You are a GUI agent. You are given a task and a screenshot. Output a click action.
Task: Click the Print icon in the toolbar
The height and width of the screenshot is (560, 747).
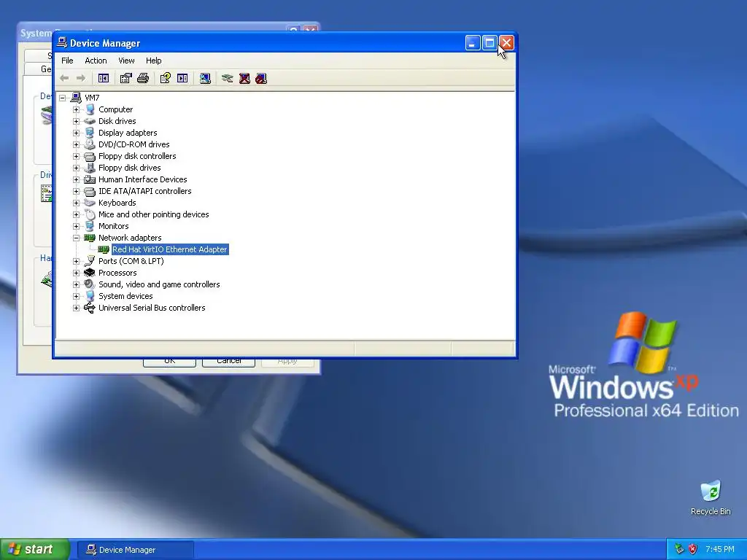(x=143, y=78)
